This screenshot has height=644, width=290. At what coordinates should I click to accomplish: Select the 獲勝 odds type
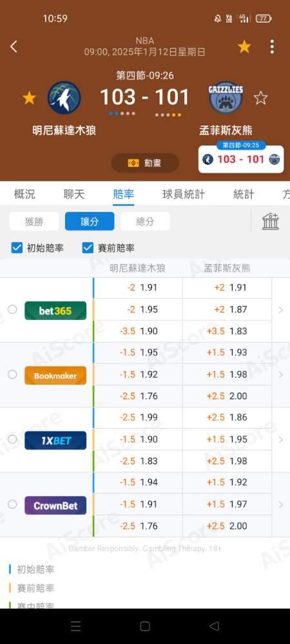34,222
